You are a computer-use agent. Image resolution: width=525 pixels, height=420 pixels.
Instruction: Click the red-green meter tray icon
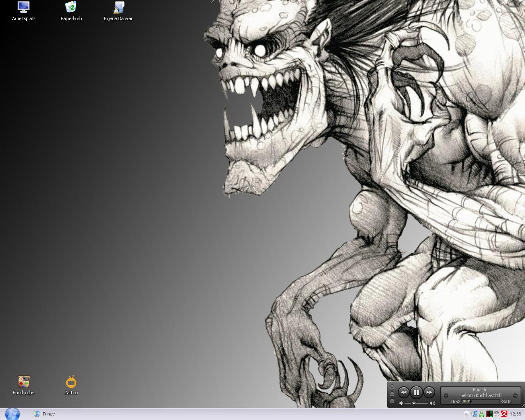489,414
